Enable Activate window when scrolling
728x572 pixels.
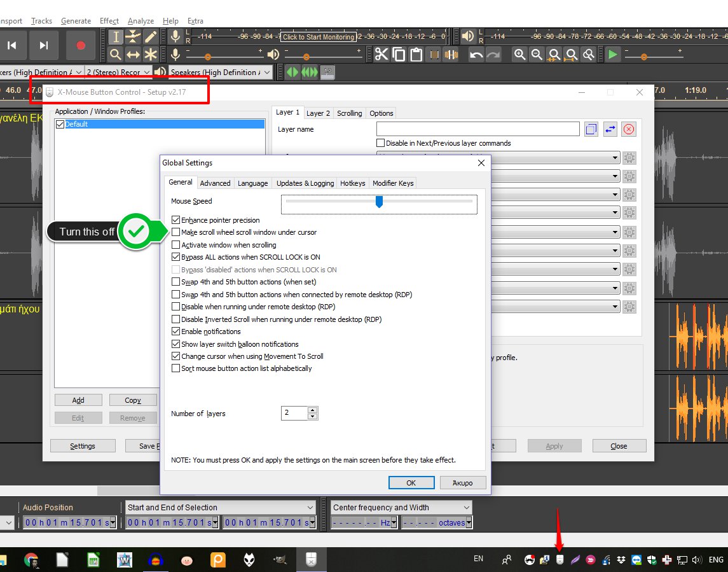pyautogui.click(x=175, y=244)
